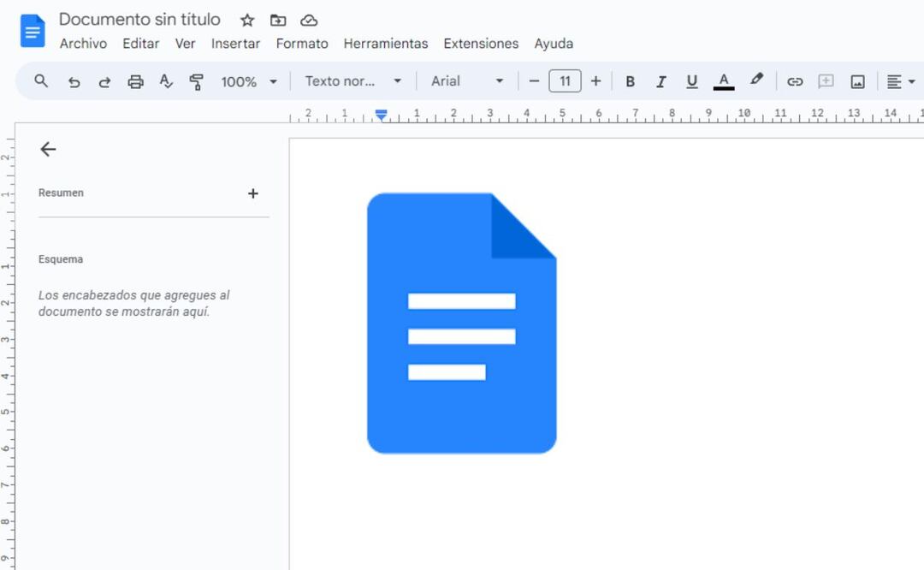Run spelling and grammar check
Image resolution: width=924 pixels, height=570 pixels.
pos(166,82)
